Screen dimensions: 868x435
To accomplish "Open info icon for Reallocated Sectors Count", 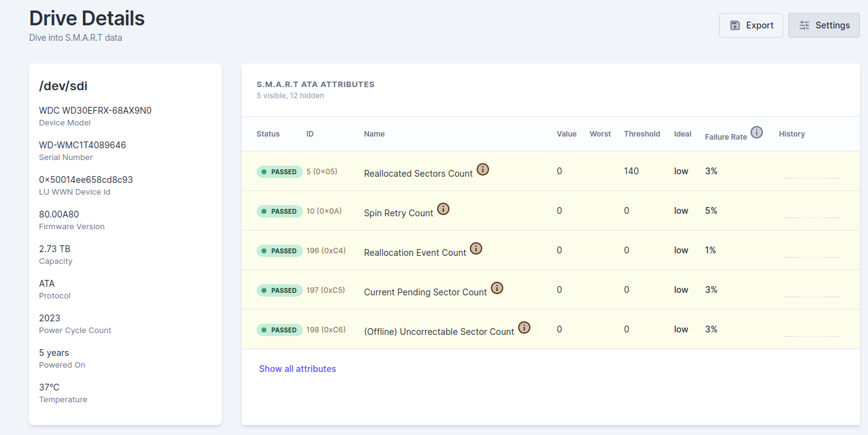I will tap(483, 169).
